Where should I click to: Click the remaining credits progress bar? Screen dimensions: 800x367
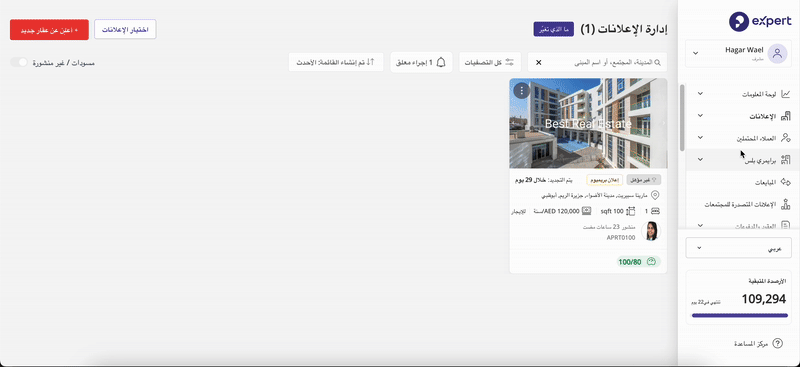[x=739, y=315]
